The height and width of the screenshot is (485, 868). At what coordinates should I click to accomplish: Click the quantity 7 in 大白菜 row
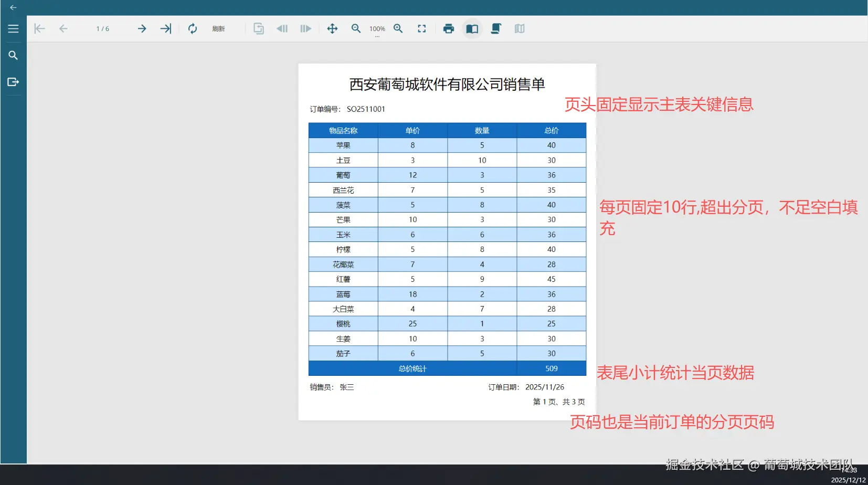[482, 309]
